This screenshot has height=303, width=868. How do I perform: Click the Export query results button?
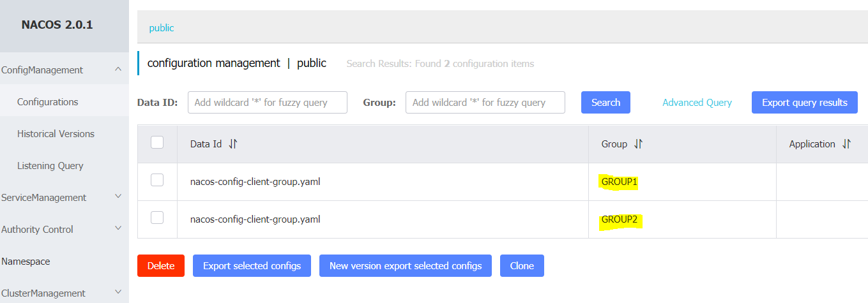(804, 103)
